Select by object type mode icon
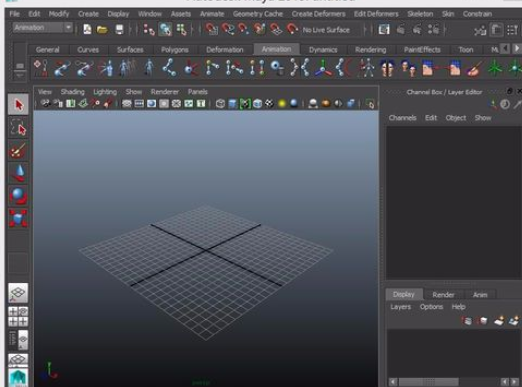522x387 pixels. coord(165,30)
